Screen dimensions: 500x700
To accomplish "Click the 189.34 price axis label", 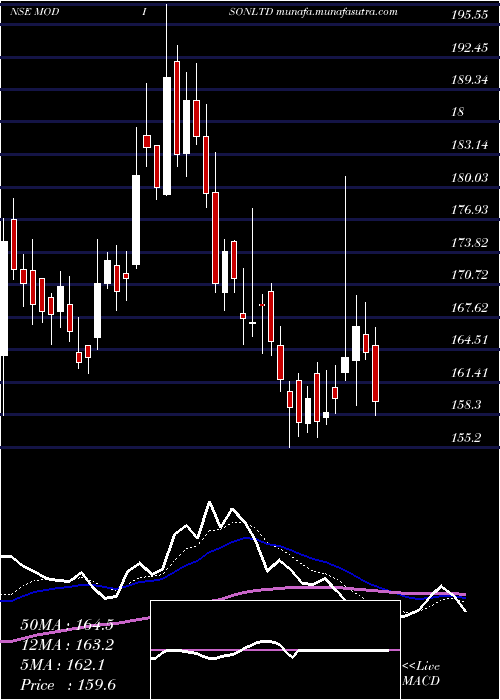I will [469, 80].
